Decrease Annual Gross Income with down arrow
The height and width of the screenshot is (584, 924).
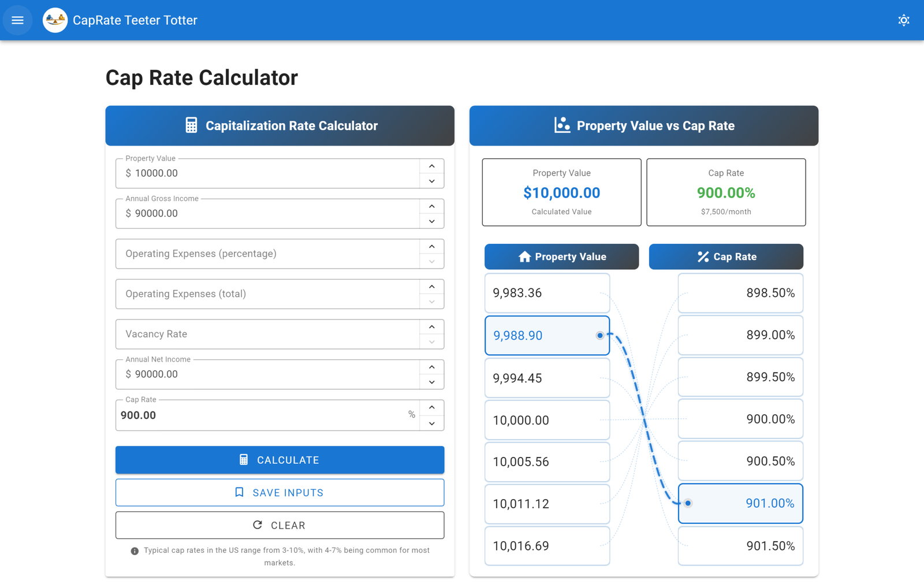pyautogui.click(x=432, y=221)
